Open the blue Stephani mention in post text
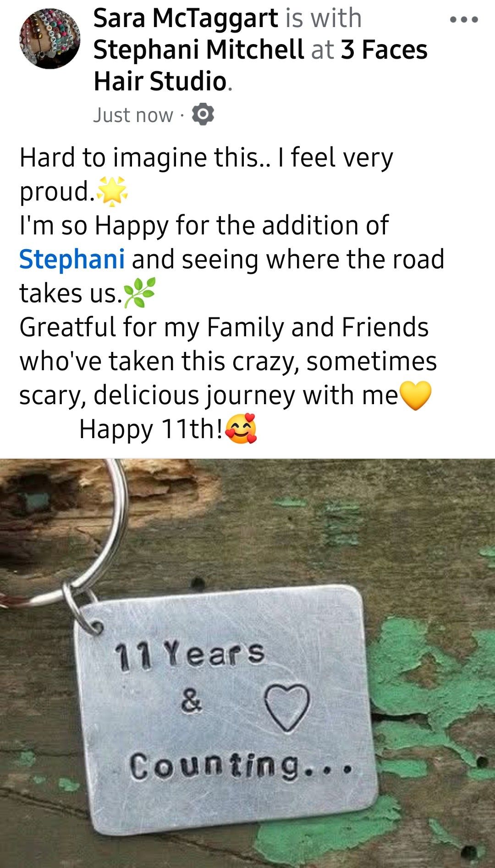Viewport: 495px width, 868px height. [x=72, y=259]
